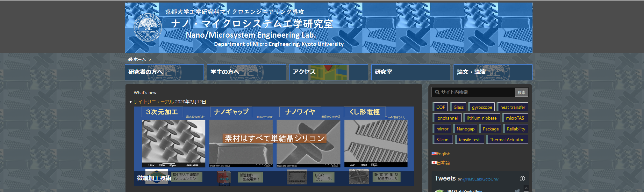Click the Kyoto University logo emblem

148,28
